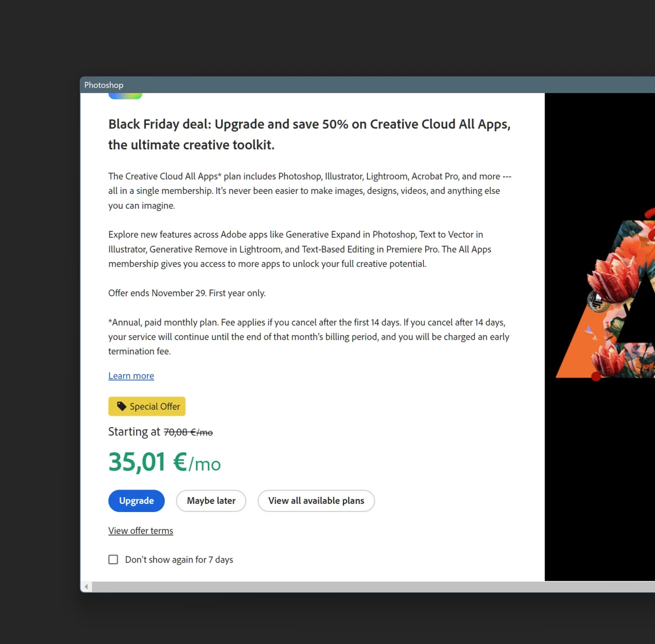Dismiss the offer with Maybe later

[x=211, y=501]
